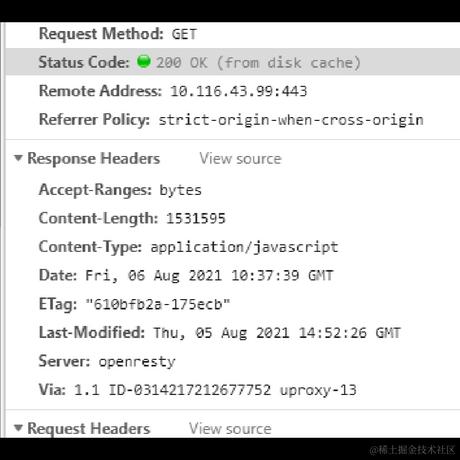Image resolution: width=460 pixels, height=460 pixels.
Task: Select the Referrer Policy value text
Action: pyautogui.click(x=291, y=120)
